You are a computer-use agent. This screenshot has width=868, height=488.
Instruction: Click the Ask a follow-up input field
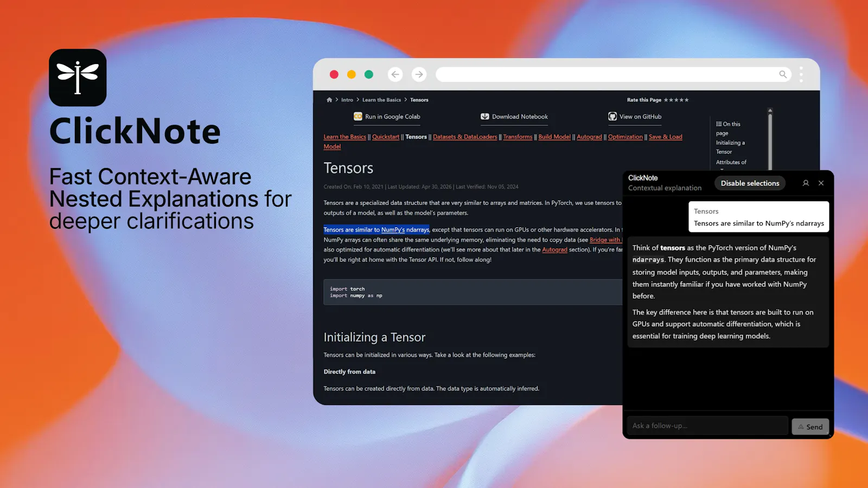(707, 426)
